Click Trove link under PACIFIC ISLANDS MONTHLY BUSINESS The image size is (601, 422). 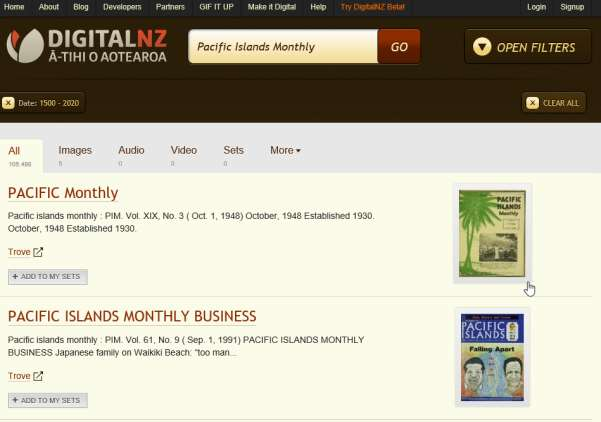pos(19,376)
